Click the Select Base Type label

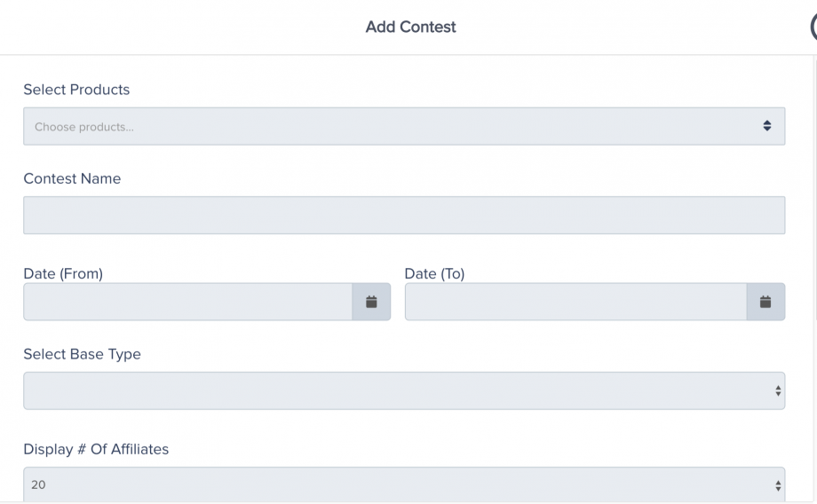(x=82, y=354)
